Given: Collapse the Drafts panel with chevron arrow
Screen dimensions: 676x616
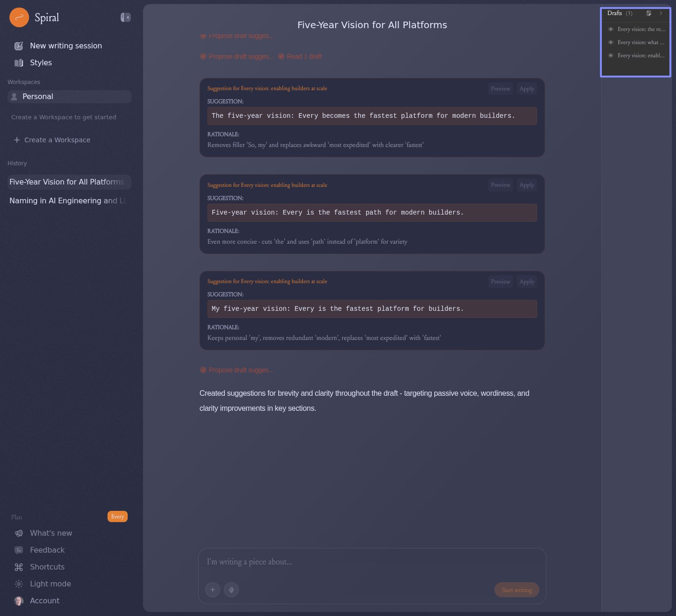Looking at the screenshot, I should point(661,13).
